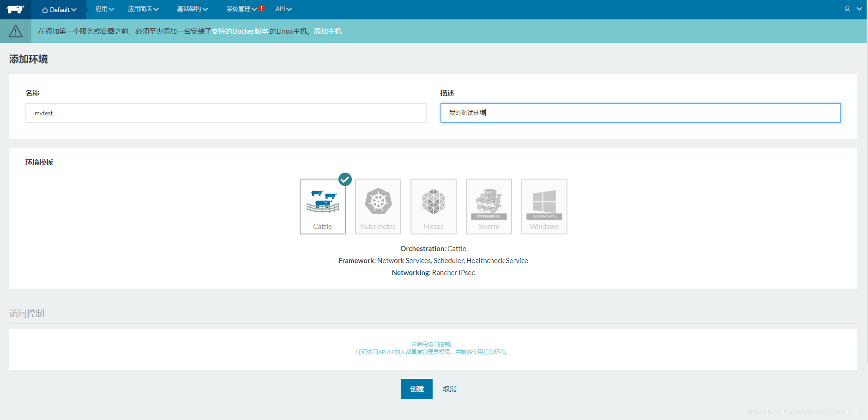Image resolution: width=868 pixels, height=420 pixels.
Task: Open the 应用商店 menu
Action: pos(143,9)
